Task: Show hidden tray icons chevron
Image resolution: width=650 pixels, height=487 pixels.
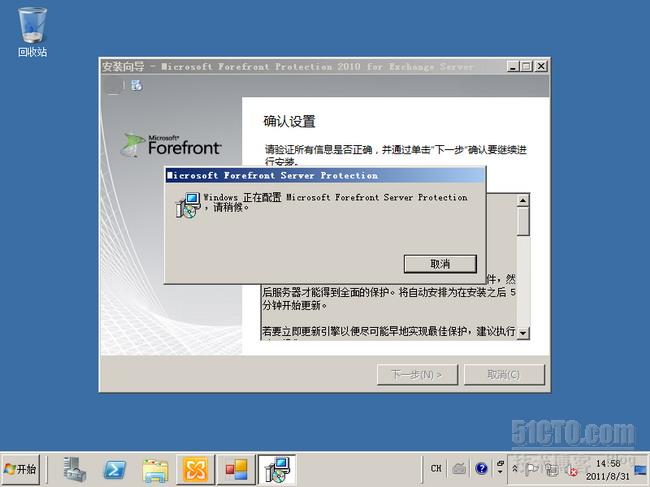Action: 514,468
